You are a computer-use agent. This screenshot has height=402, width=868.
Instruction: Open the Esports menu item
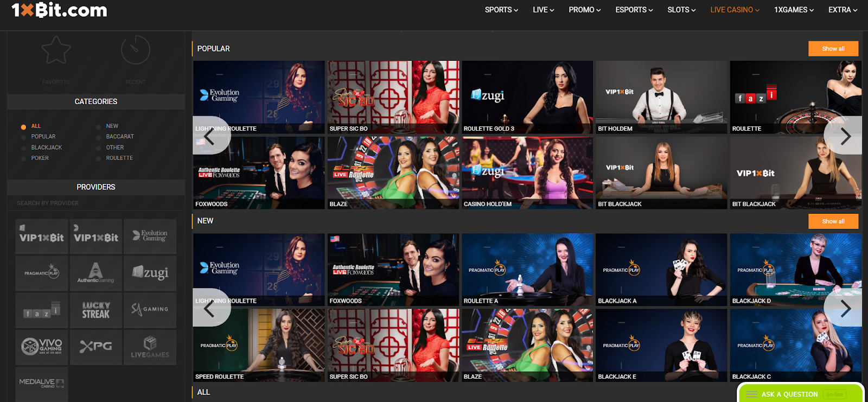(634, 10)
